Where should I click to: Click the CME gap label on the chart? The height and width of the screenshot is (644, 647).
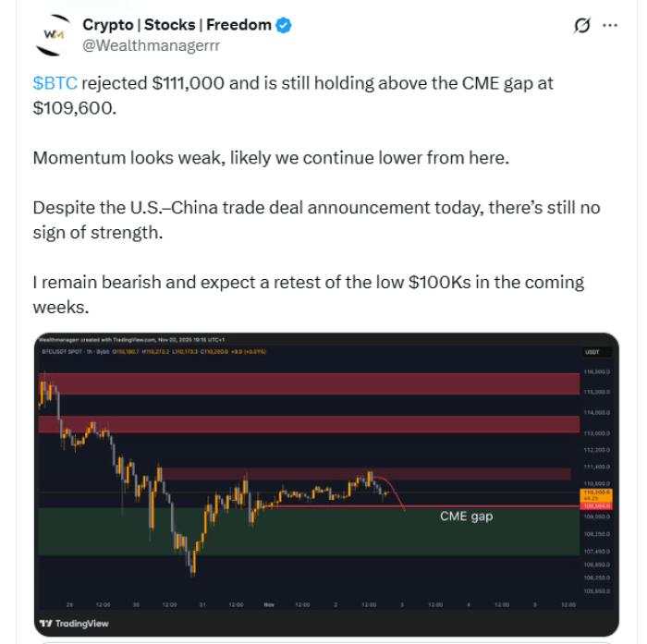coord(466,516)
